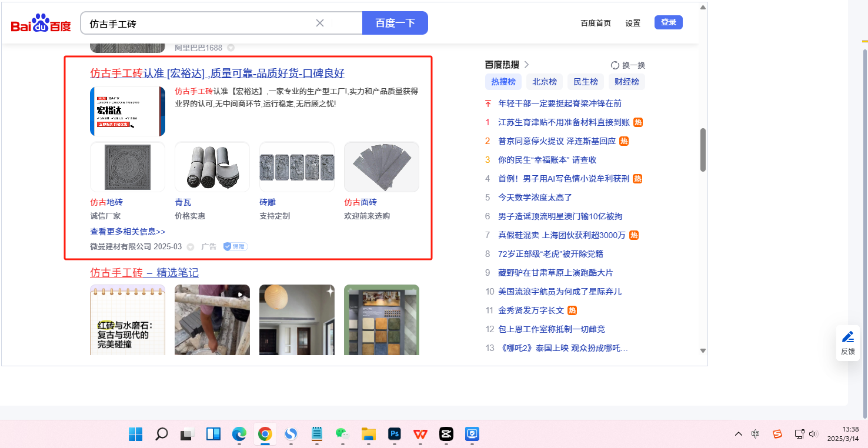
Task: Select the 热搜榜 tab
Action: 503,82
